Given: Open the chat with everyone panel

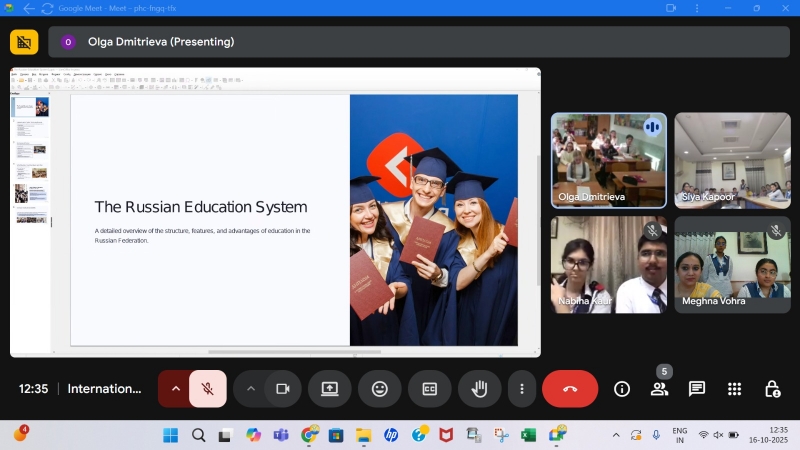Looking at the screenshot, I should tap(697, 389).
